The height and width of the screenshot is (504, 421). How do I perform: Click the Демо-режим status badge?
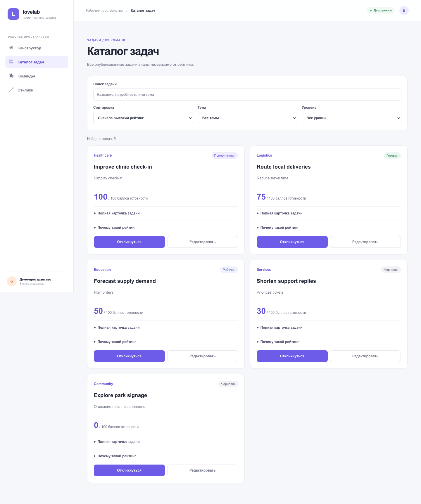[x=381, y=11]
